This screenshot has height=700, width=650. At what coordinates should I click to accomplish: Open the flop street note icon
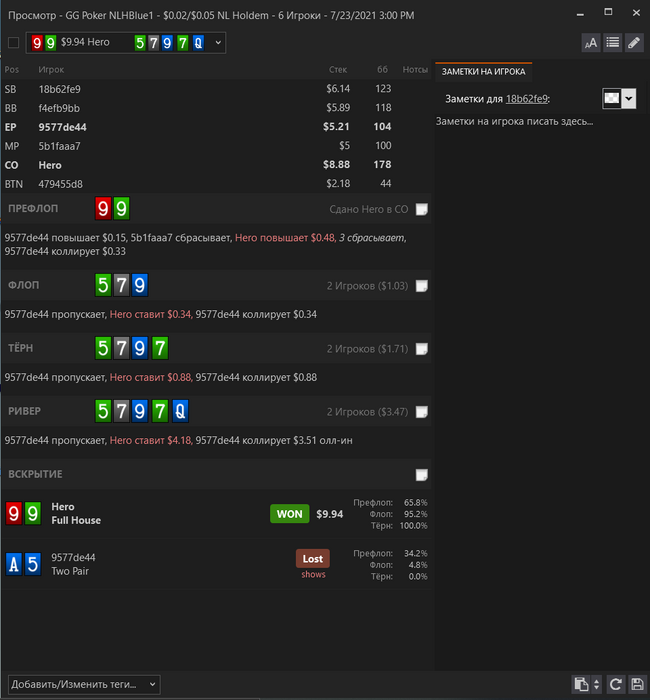[x=421, y=286]
